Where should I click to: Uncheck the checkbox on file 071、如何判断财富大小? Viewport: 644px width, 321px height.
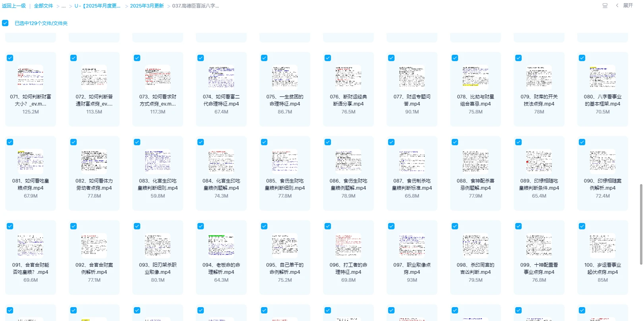(10, 58)
